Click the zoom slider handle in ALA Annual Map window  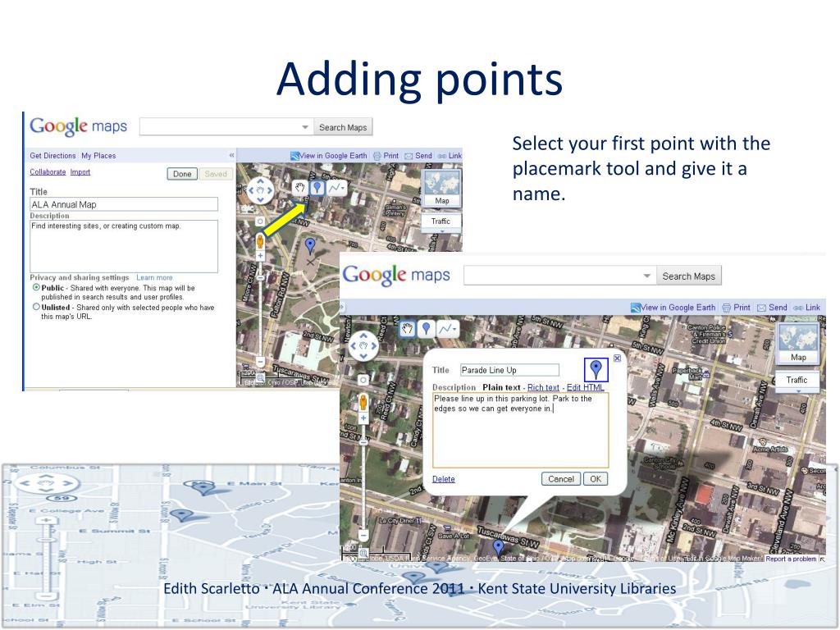coord(260,279)
